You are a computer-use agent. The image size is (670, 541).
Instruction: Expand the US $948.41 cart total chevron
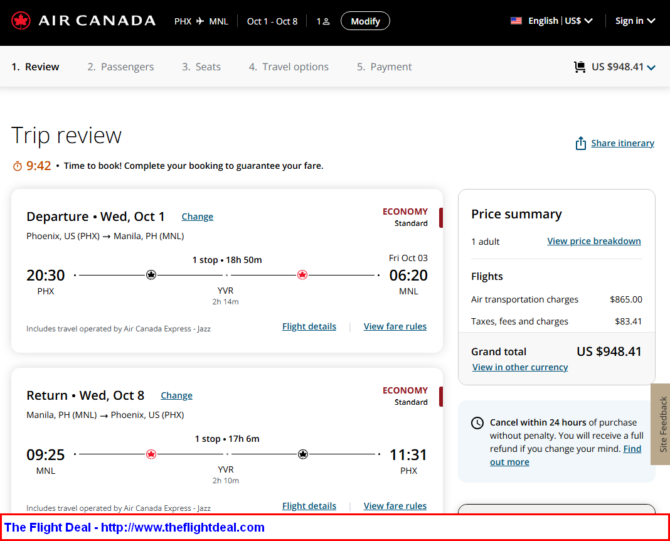coord(651,68)
